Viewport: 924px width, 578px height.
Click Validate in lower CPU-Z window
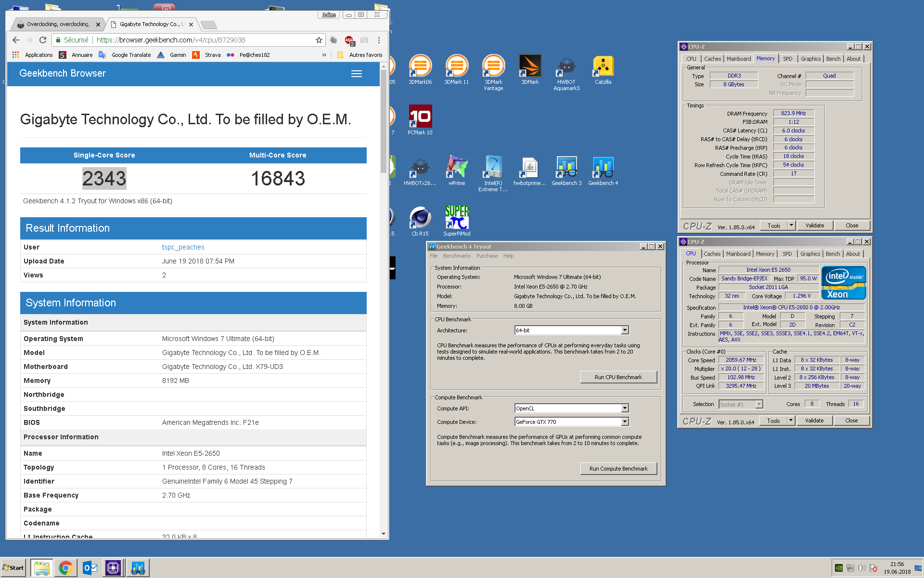[x=814, y=420]
